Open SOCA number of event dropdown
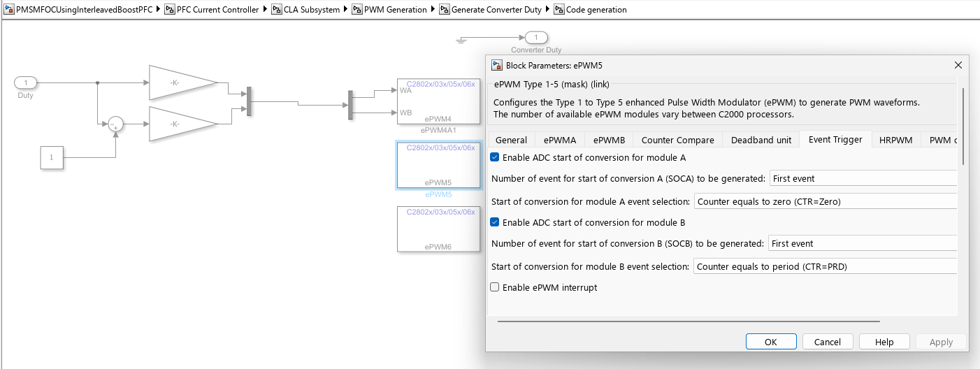Screen dimensions: 980x369 click(863, 178)
